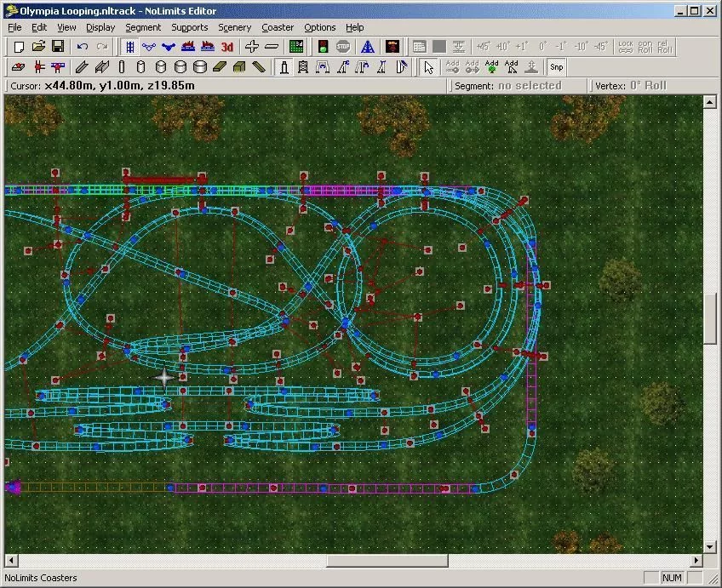722x588 pixels.
Task: Click the green traffic light simulation icon
Action: pyautogui.click(x=324, y=47)
